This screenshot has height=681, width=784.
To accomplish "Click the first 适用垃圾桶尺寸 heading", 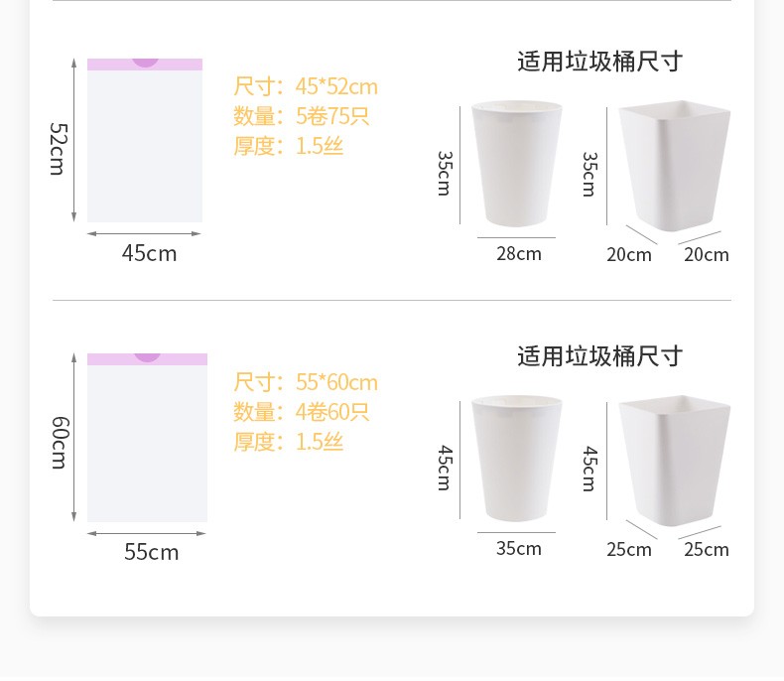I will tap(599, 62).
